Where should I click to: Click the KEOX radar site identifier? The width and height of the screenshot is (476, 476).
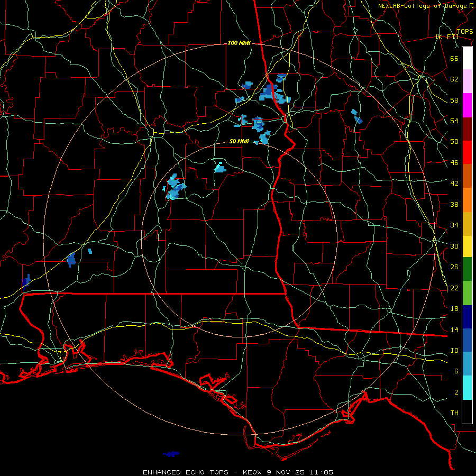coord(252,472)
